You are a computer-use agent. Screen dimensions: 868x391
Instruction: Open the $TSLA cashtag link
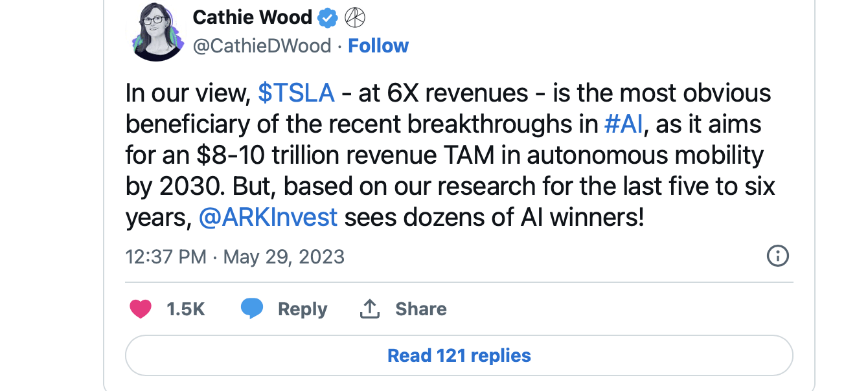(x=296, y=93)
